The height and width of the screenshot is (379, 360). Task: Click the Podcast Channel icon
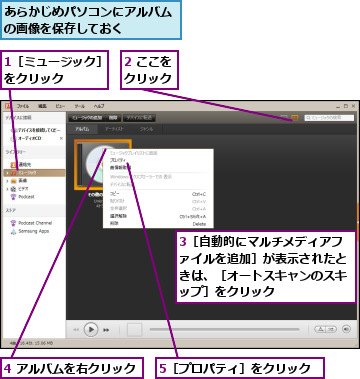click(13, 223)
